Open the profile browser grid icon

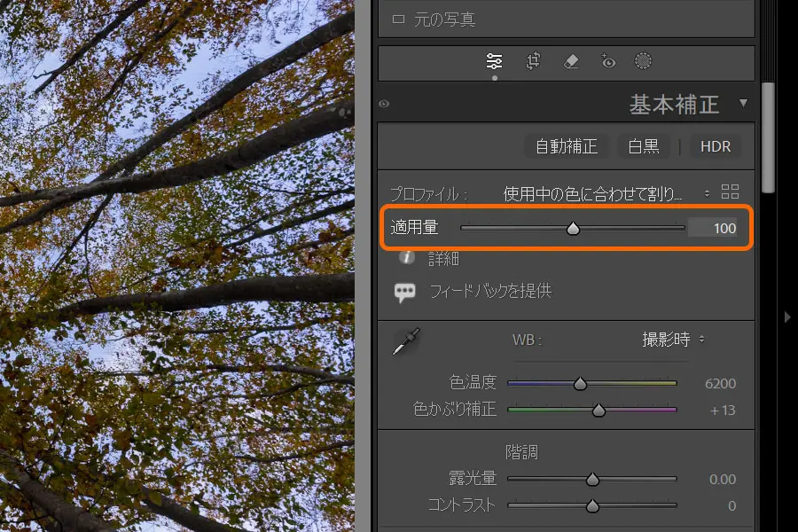[730, 192]
